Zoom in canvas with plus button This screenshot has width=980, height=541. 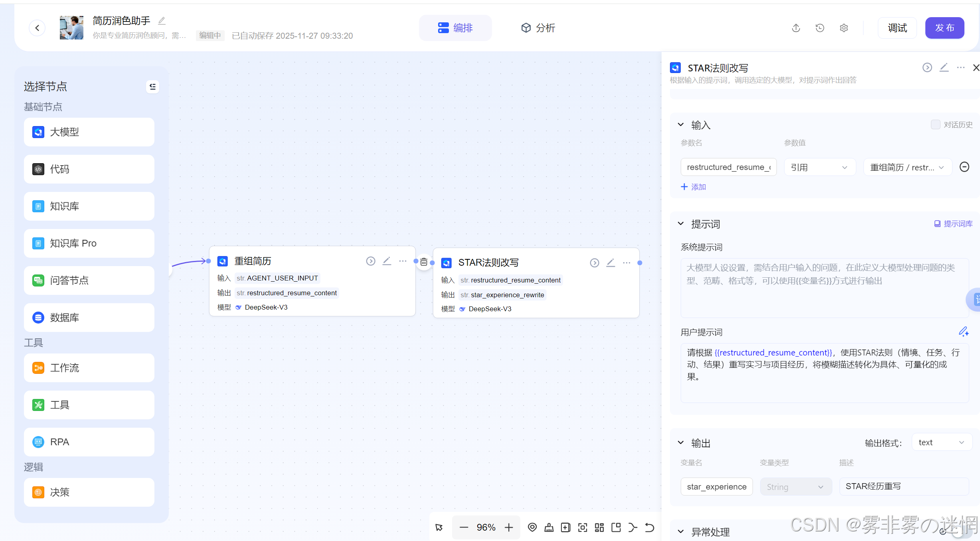509,527
